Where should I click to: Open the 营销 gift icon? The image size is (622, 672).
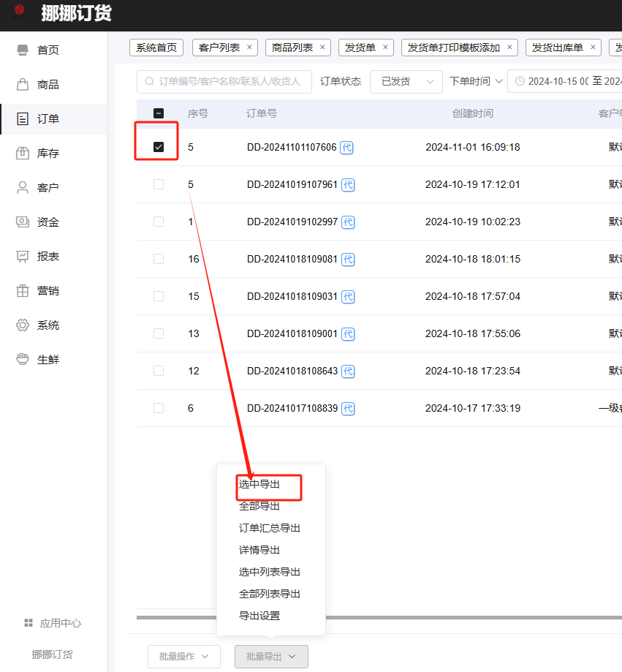23,290
